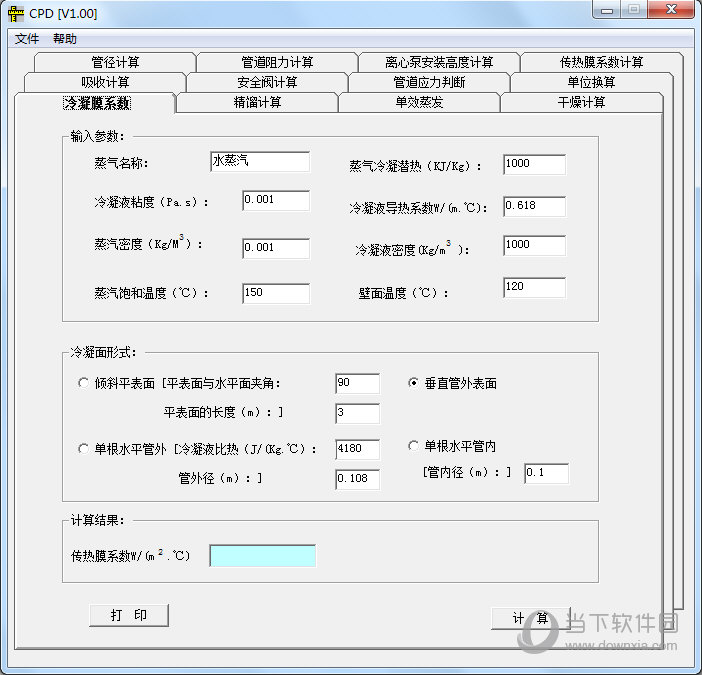Click the 管外径 field with 0.108
Screen dimensions: 702x675
(357, 479)
